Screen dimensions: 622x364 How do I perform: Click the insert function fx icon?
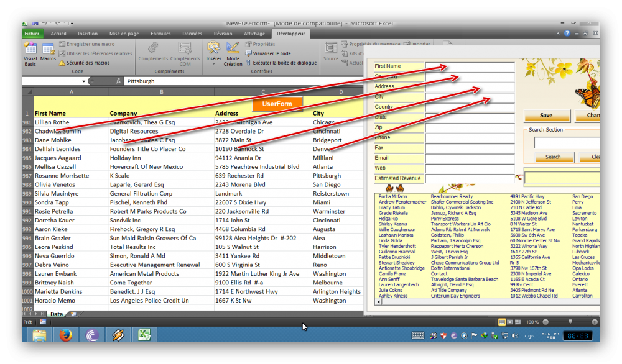[118, 81]
